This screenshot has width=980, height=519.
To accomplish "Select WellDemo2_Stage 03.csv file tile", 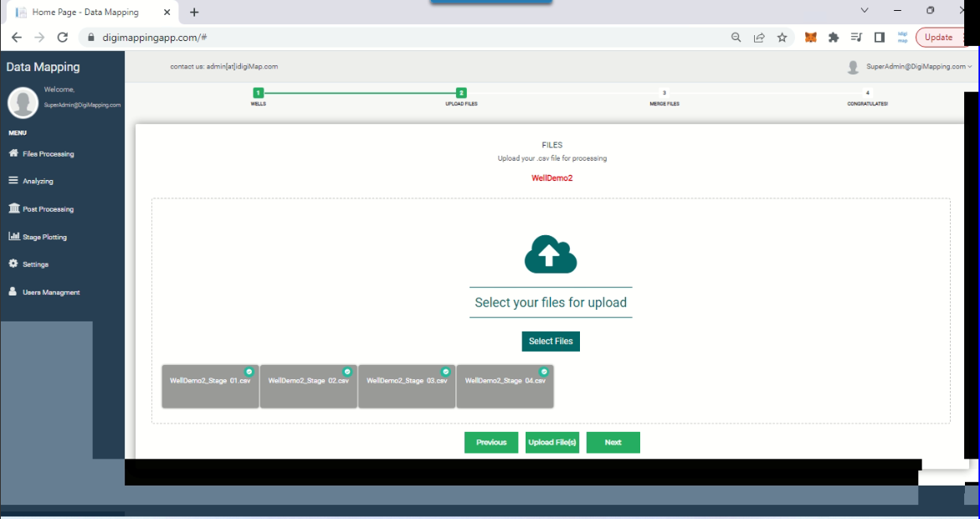I will point(407,387).
